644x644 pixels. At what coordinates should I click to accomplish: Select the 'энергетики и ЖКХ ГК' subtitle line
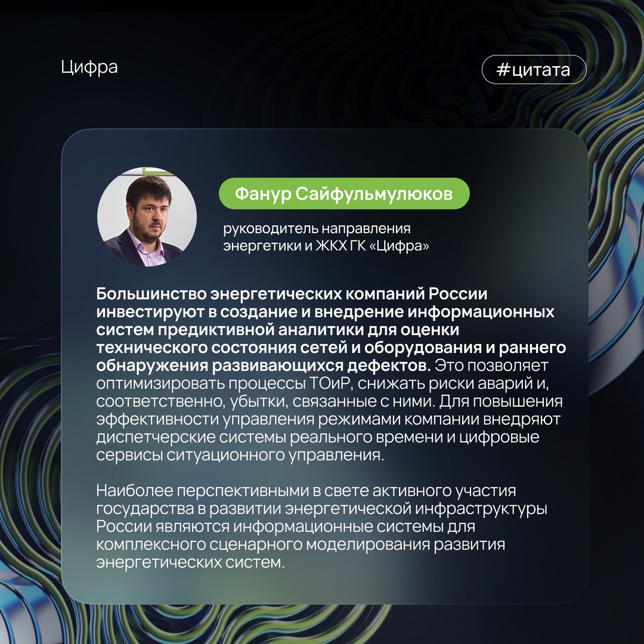click(x=295, y=246)
